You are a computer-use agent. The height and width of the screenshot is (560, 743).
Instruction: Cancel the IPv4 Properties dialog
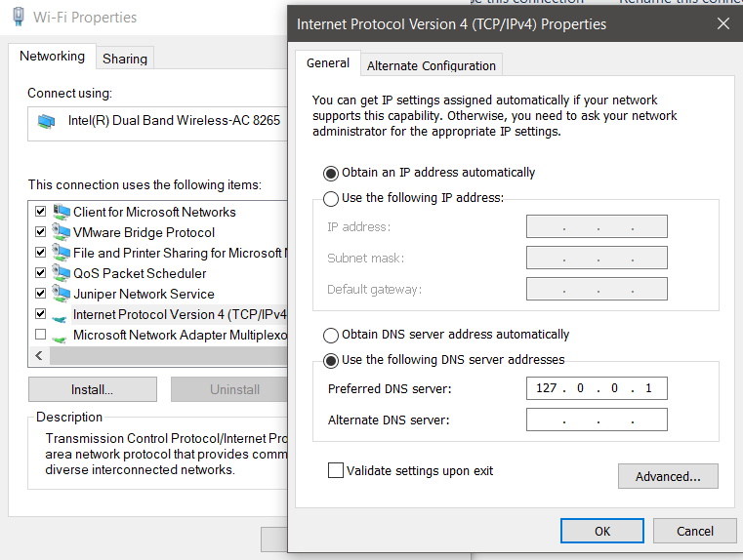694,531
